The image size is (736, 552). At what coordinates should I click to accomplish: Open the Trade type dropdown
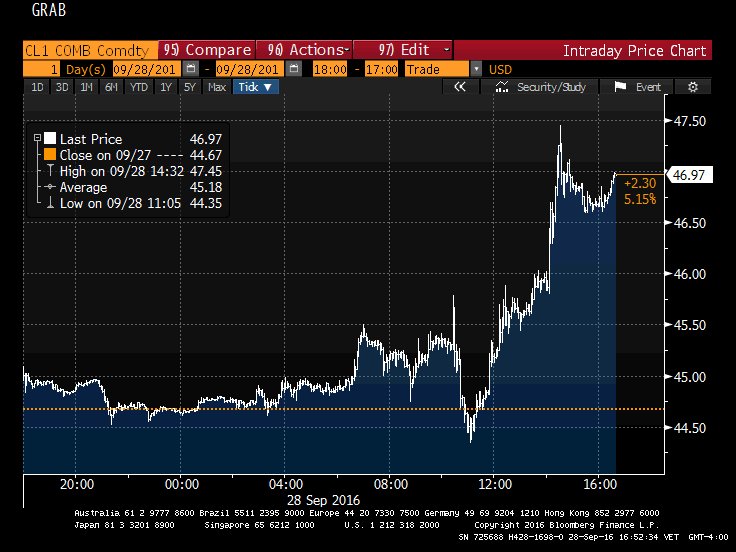(476, 69)
